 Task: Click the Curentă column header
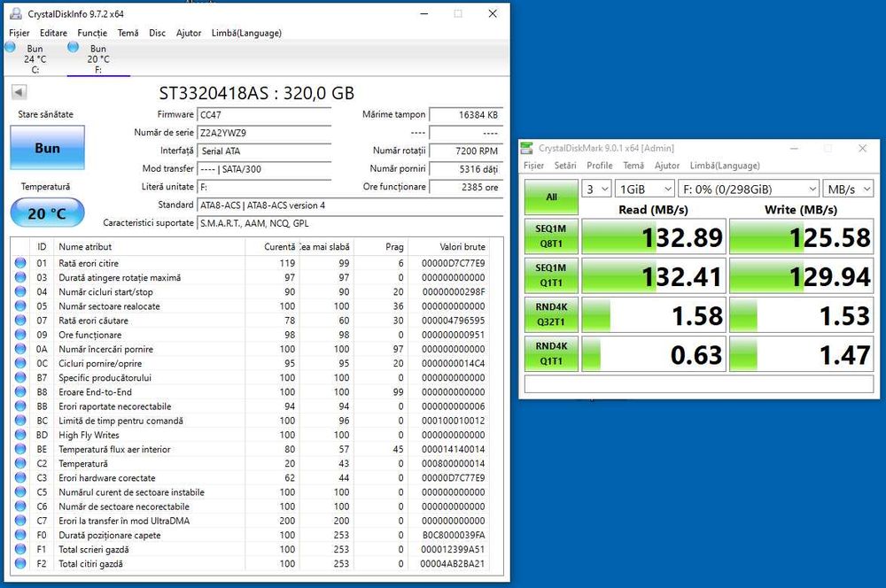coord(272,247)
